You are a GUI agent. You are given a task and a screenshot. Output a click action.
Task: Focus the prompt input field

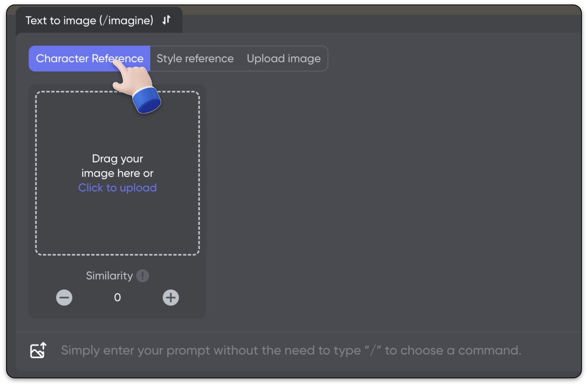pos(291,350)
